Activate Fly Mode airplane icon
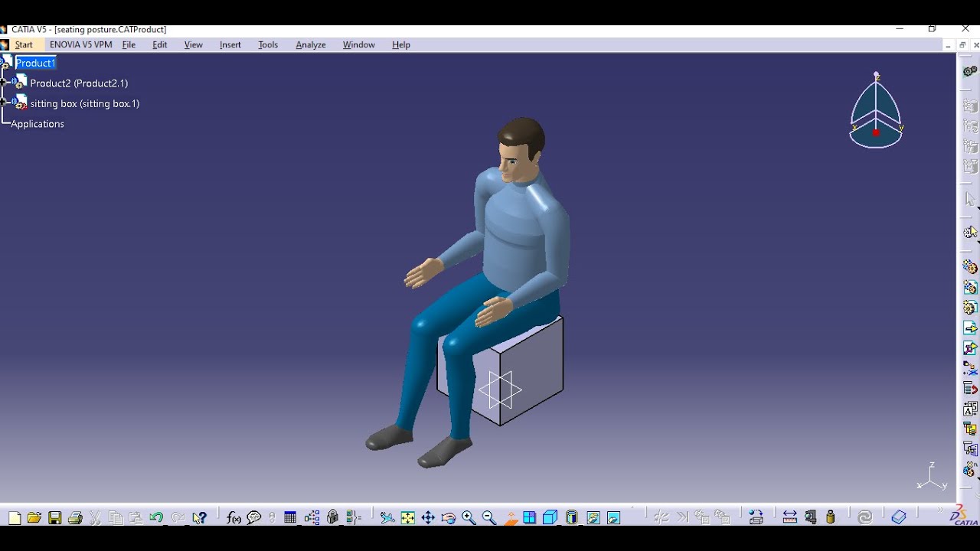Image resolution: width=980 pixels, height=551 pixels. (x=387, y=518)
